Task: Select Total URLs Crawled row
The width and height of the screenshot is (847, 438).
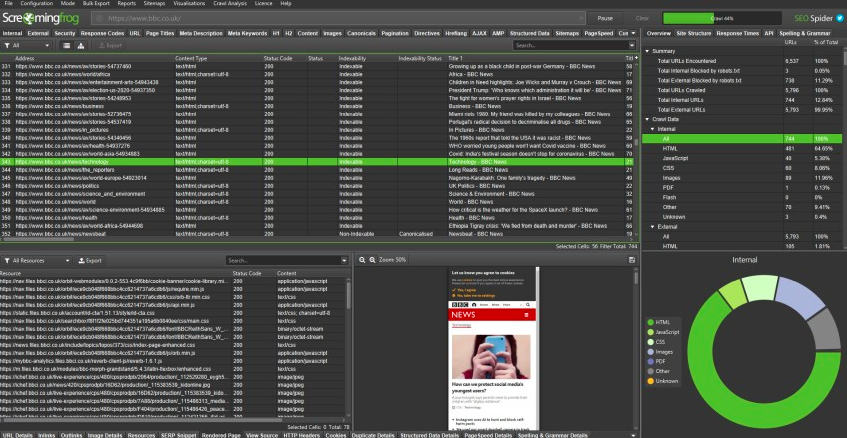Action: [743, 90]
